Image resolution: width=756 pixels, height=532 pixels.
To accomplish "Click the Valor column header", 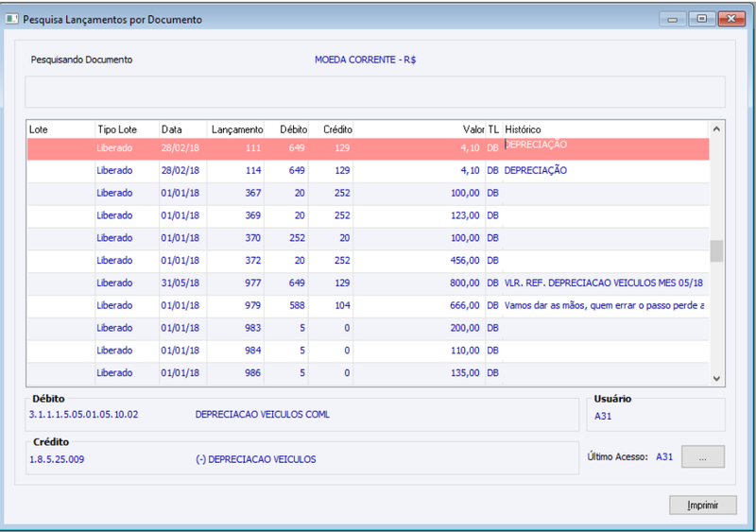I will (420, 129).
